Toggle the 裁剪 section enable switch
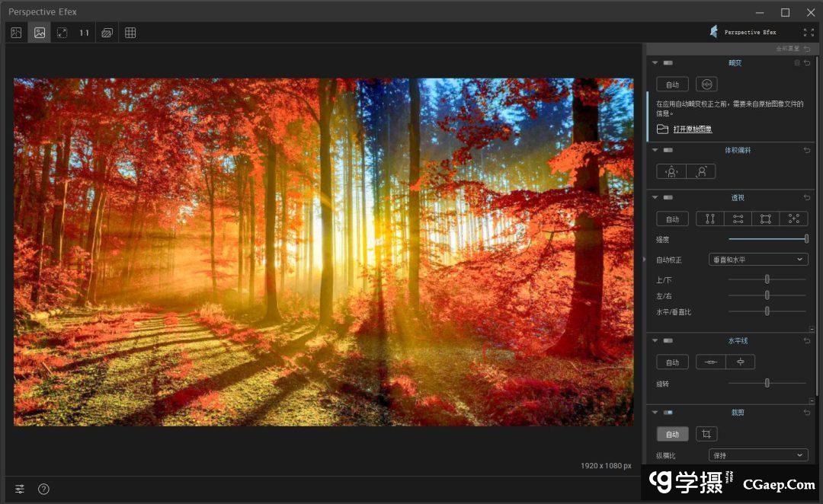This screenshot has height=504, width=823. pyautogui.click(x=668, y=413)
